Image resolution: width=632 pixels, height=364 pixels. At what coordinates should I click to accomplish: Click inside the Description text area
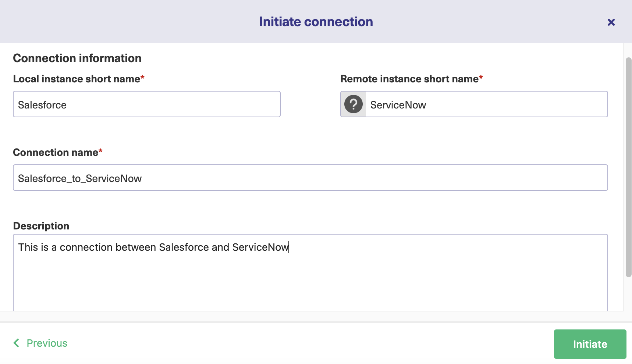coord(310,272)
